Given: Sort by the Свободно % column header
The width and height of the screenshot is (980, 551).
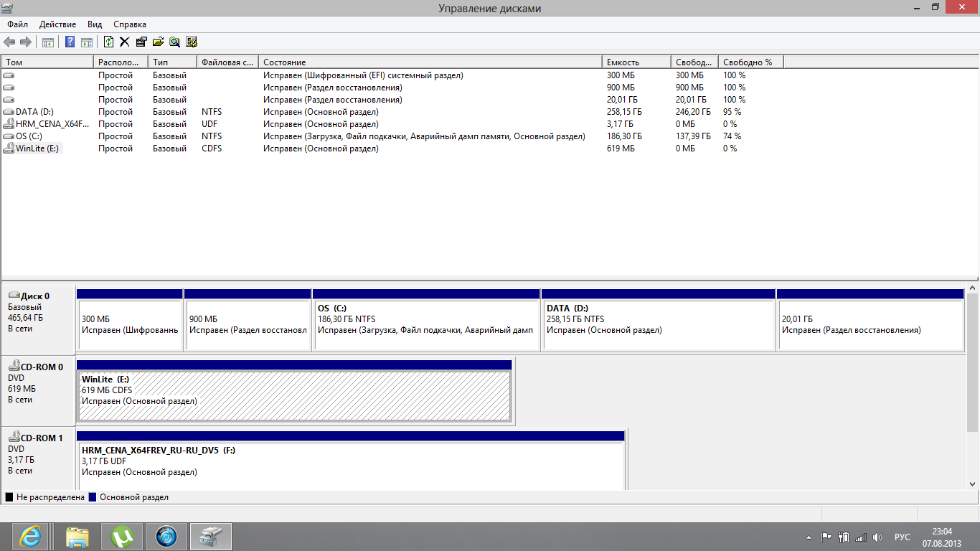Looking at the screenshot, I should coord(750,62).
